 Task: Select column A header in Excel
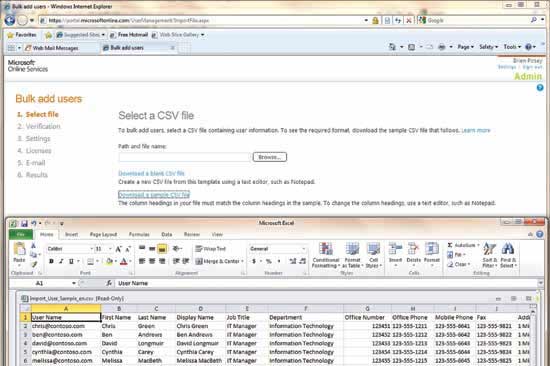66,308
